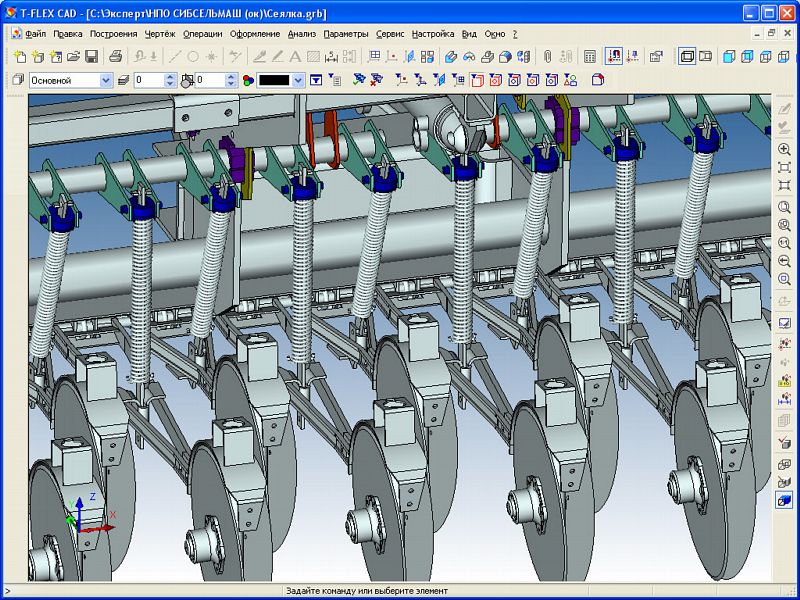Create a new 3D model document
The image size is (800, 600).
38,56
